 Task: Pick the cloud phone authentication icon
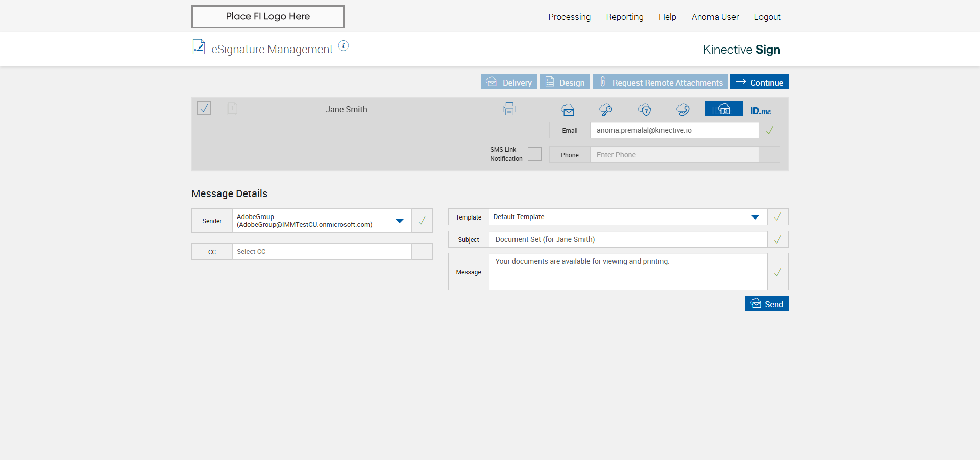click(683, 110)
